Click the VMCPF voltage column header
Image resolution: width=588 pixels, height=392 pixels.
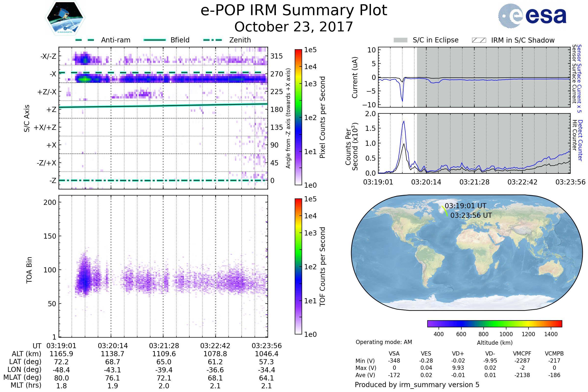point(522,354)
